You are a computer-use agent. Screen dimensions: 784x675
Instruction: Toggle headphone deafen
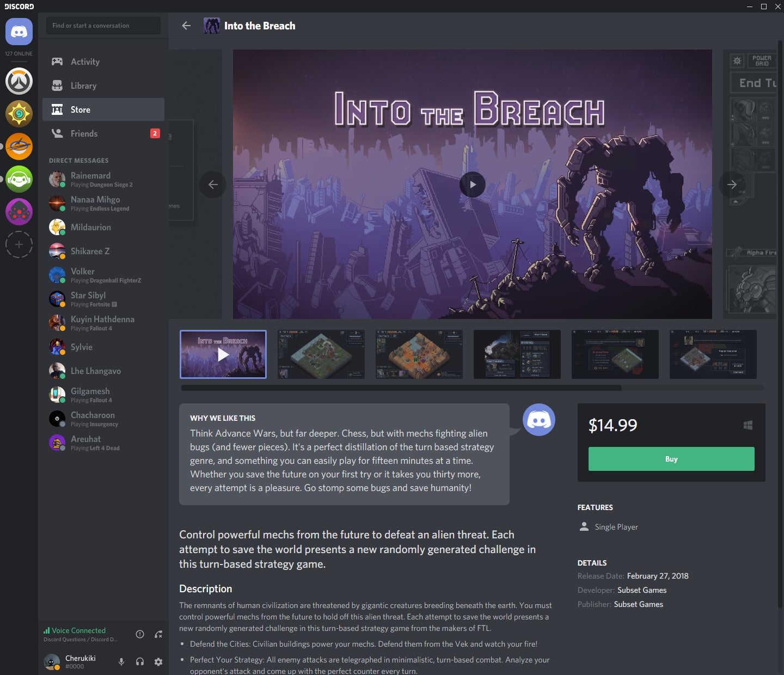[x=140, y=662]
